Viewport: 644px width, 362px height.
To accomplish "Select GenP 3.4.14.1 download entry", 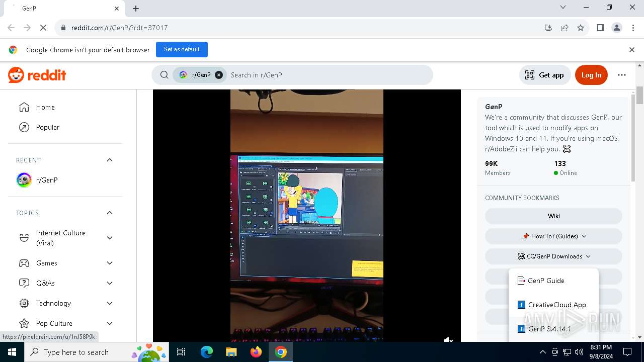I will (553, 329).
